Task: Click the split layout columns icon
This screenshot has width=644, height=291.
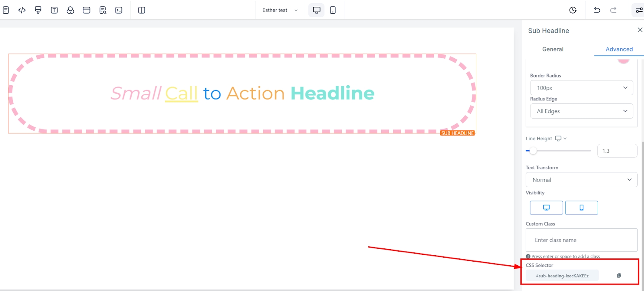Action: [x=142, y=10]
